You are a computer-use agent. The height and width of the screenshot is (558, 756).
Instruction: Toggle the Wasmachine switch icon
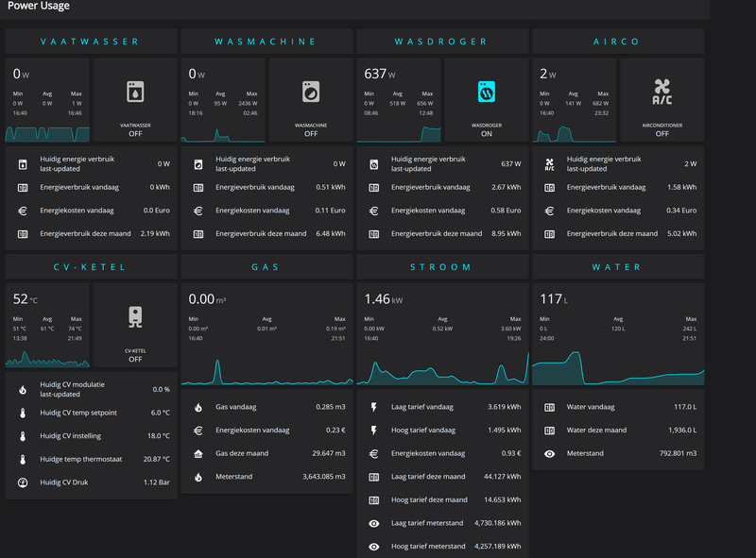pyautogui.click(x=311, y=92)
